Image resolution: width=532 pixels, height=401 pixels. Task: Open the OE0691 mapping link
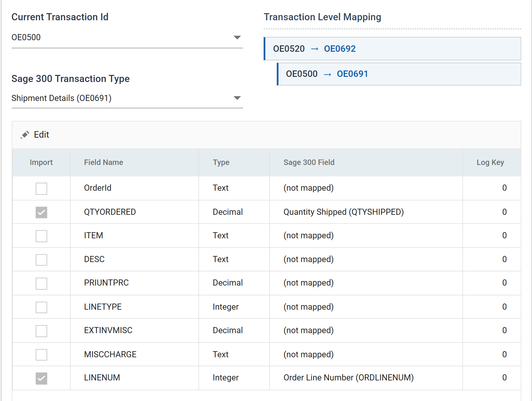coord(352,74)
